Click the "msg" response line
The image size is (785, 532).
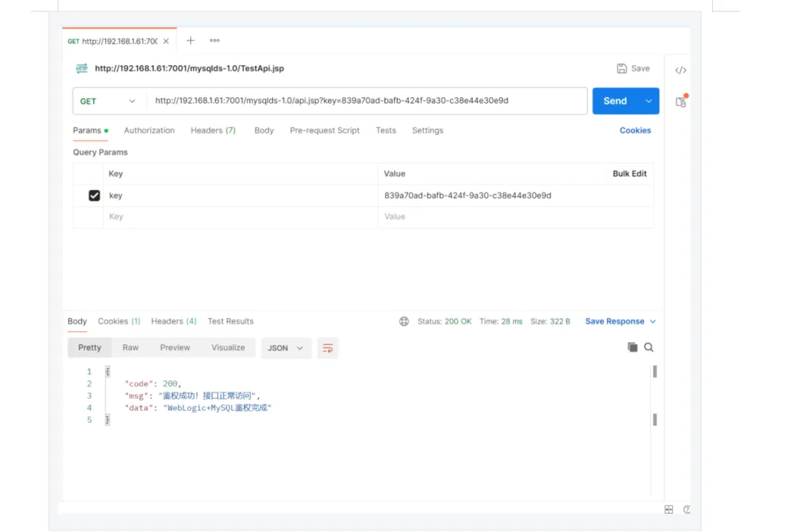tap(192, 396)
